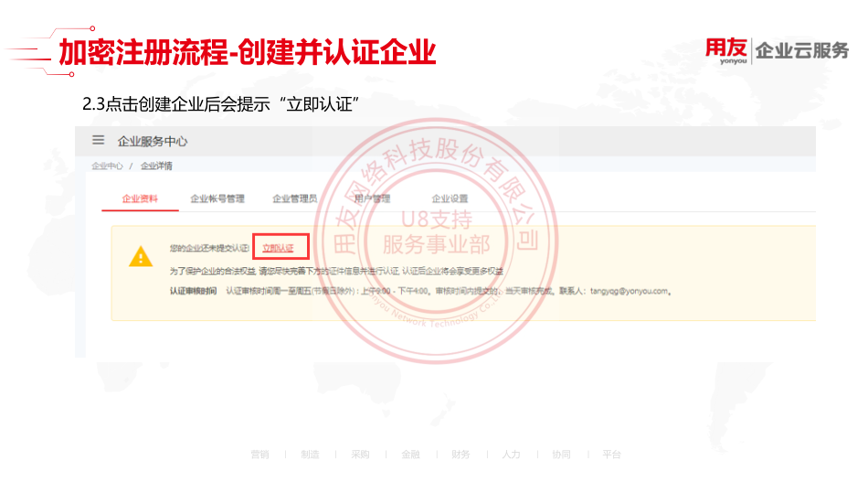The height and width of the screenshot is (482, 868).
Task: Select the 企业资料 tab
Action: [140, 198]
